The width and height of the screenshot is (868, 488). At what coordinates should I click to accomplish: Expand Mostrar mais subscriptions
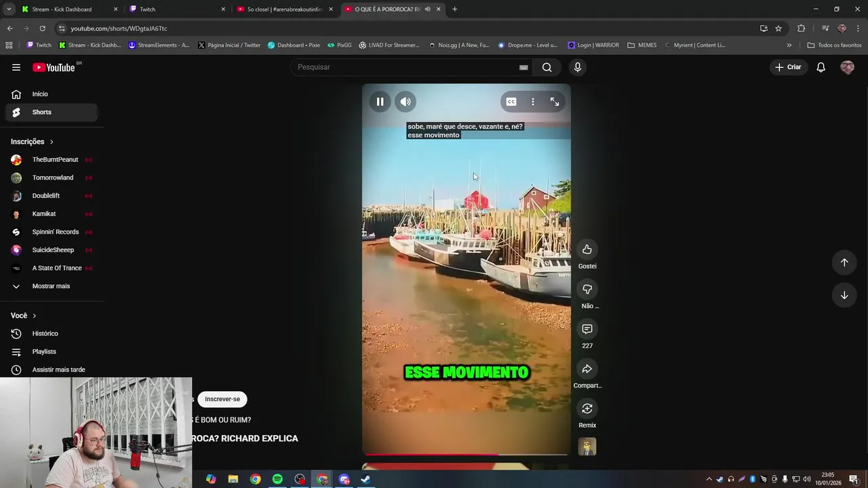pos(52,286)
